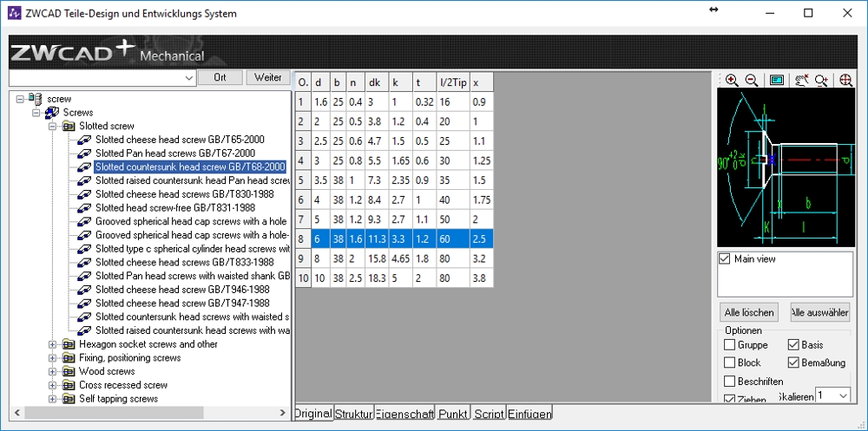The width and height of the screenshot is (868, 431).
Task: Click the Fixing, positioning screws folder icon
Action: 69,358
